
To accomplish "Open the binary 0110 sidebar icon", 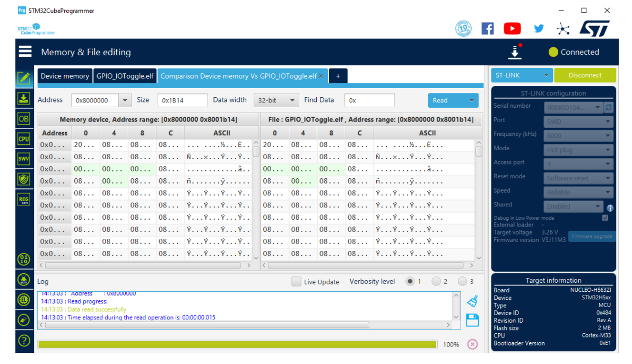I will pyautogui.click(x=24, y=259).
